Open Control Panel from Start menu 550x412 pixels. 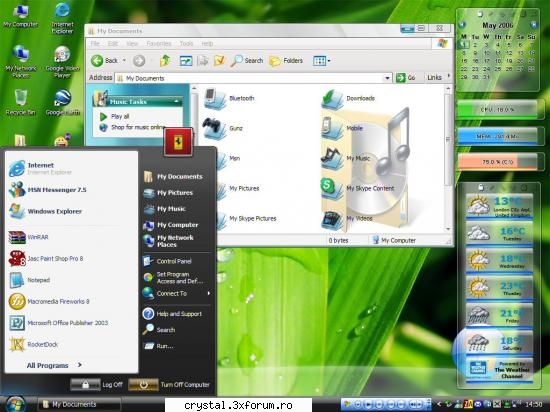point(167,261)
